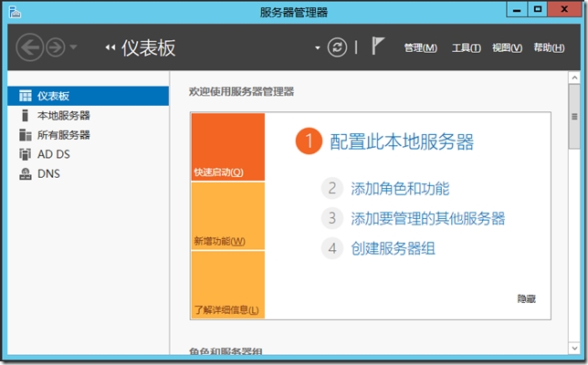Screen dimensions: 588x365
Task: Open the 视图(V) menu
Action: point(507,48)
